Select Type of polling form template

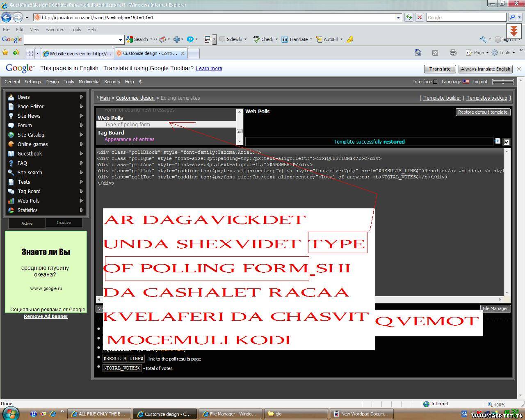coord(127,124)
